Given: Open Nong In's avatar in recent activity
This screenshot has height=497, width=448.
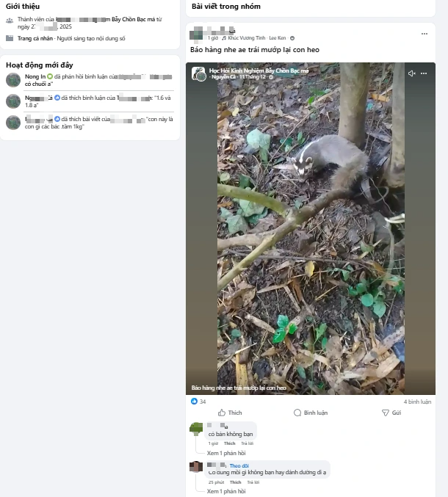Looking at the screenshot, I should [12, 79].
